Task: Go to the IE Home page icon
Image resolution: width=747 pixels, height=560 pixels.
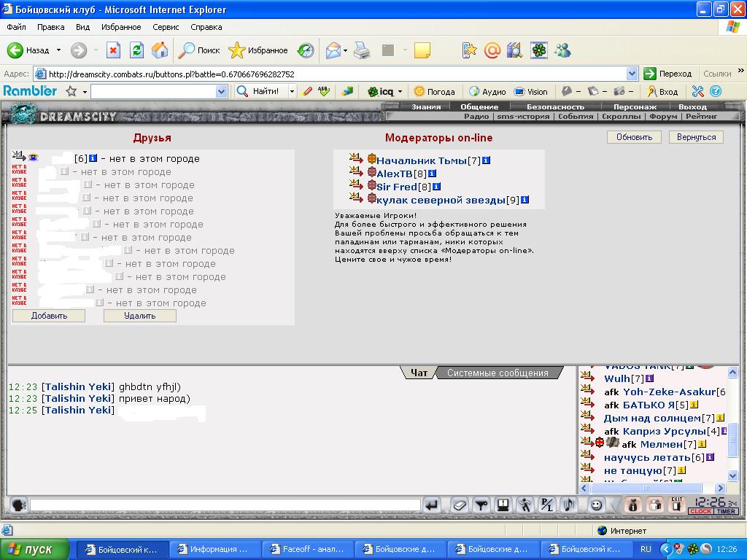Action: click(160, 50)
